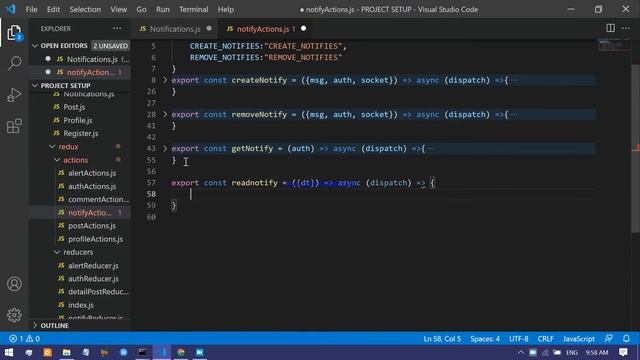
Task: Open the Explorer view in activity bar
Action: [14, 33]
